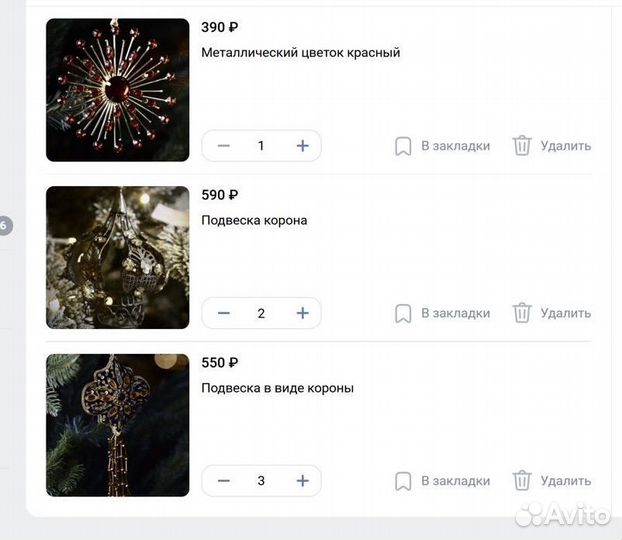This screenshot has height=540, width=622.
Task: Open the red metal flower product thumbnail
Action: [x=117, y=90]
